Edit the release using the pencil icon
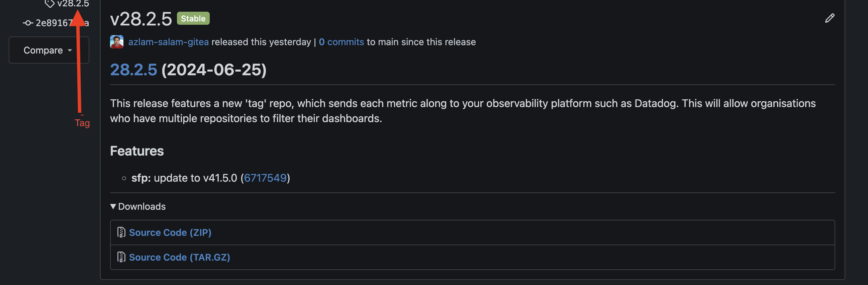The height and width of the screenshot is (285, 868). pos(829,18)
